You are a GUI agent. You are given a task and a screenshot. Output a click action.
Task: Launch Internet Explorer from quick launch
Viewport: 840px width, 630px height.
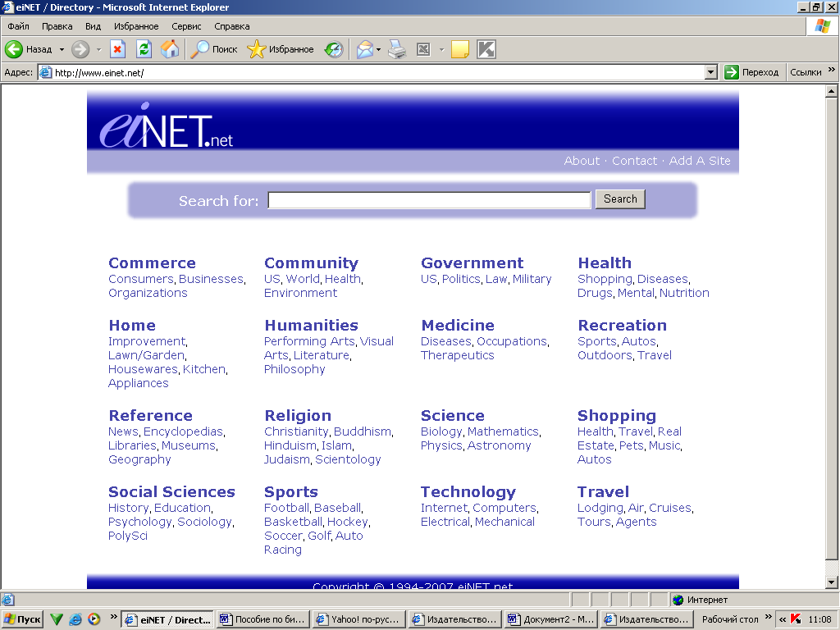click(x=75, y=619)
